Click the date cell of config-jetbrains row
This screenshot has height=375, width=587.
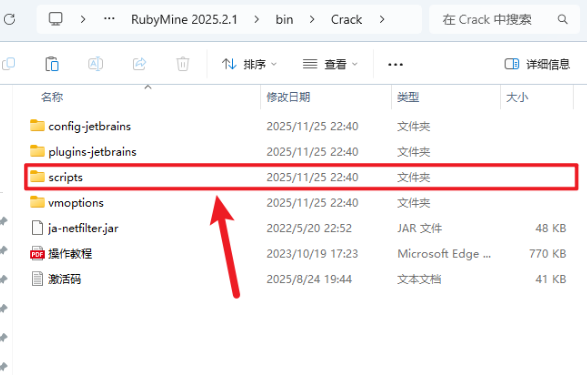click(x=312, y=126)
